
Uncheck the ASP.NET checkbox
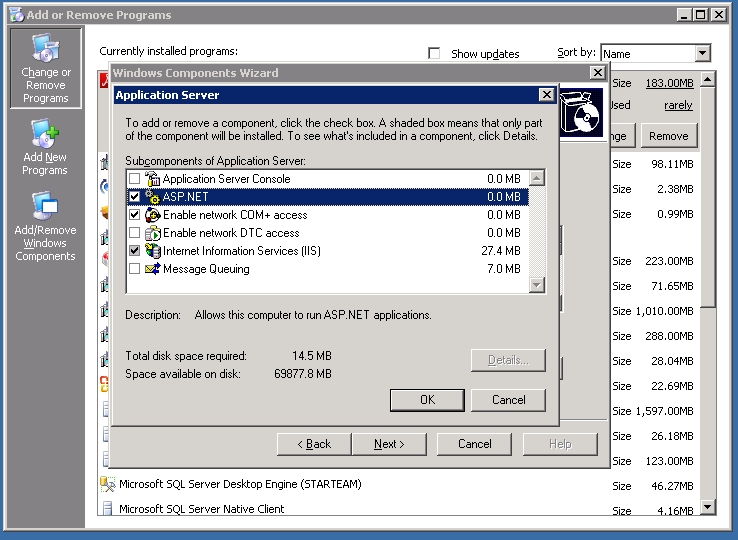[134, 197]
